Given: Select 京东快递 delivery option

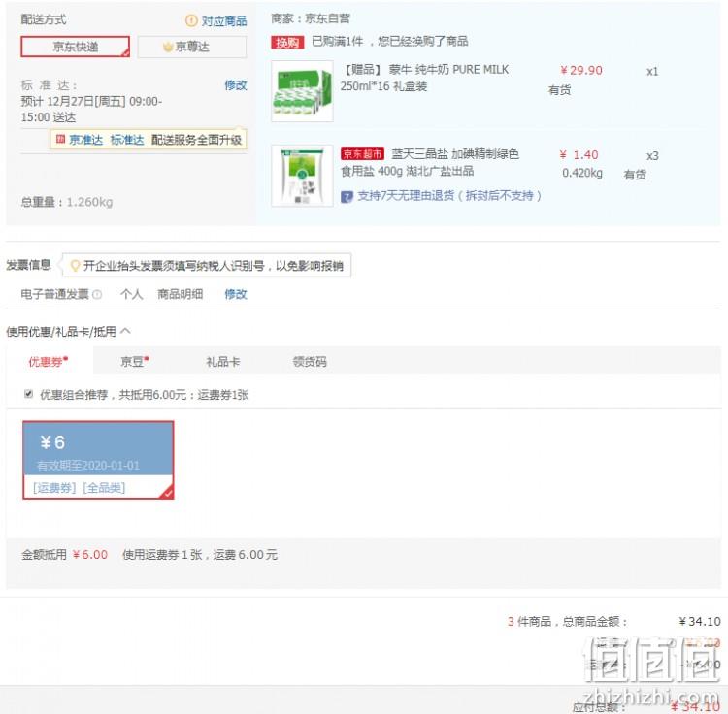Looking at the screenshot, I should click(x=75, y=47).
